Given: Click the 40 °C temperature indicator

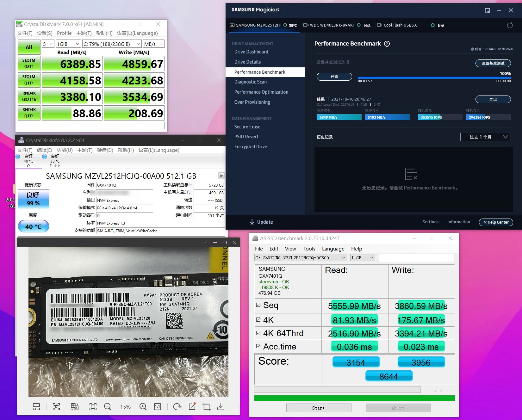Looking at the screenshot, I should point(33,226).
